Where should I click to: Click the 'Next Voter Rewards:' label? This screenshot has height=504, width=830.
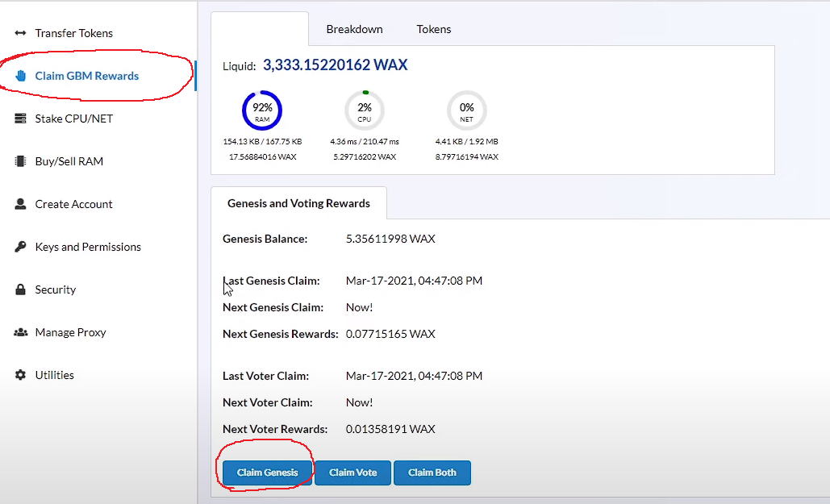tap(275, 429)
